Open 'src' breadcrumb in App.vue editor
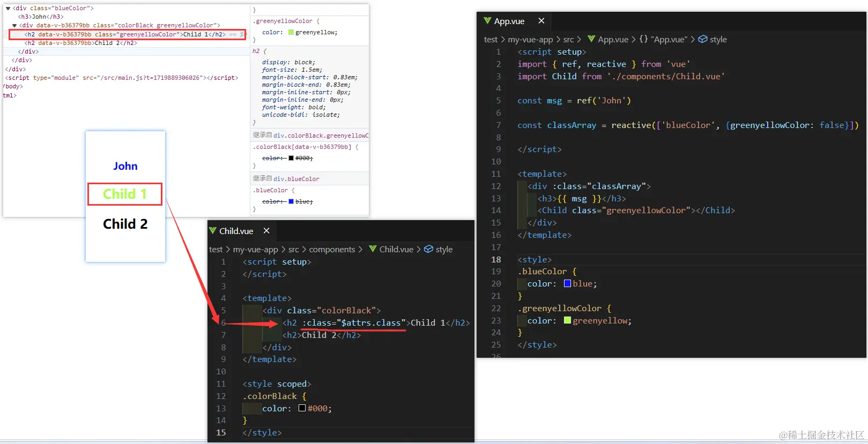The image size is (868, 444). coord(568,40)
